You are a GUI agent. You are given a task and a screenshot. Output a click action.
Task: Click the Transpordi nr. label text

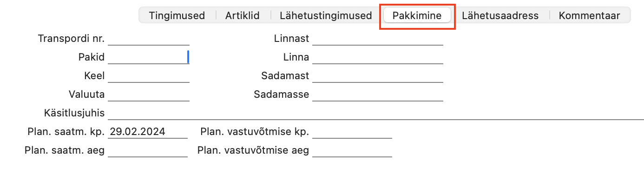(71, 39)
